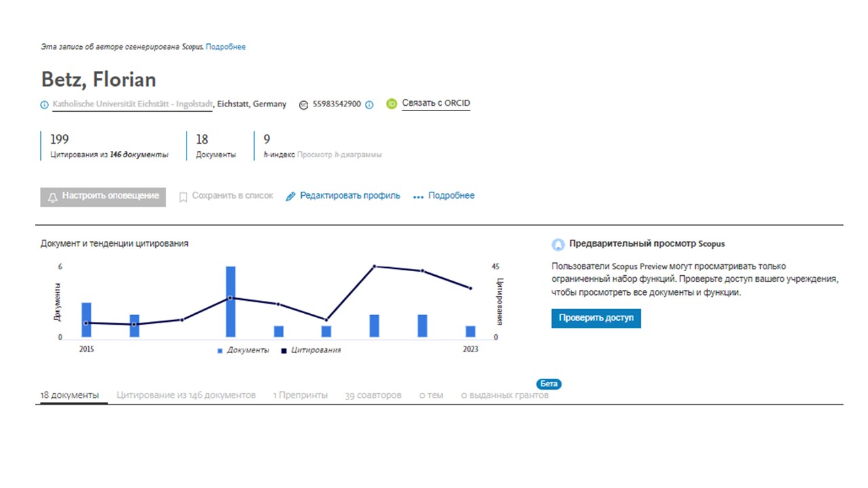This screenshot has height=488, width=868.
Task: Click the info icon after the author ID
Action: 370,105
